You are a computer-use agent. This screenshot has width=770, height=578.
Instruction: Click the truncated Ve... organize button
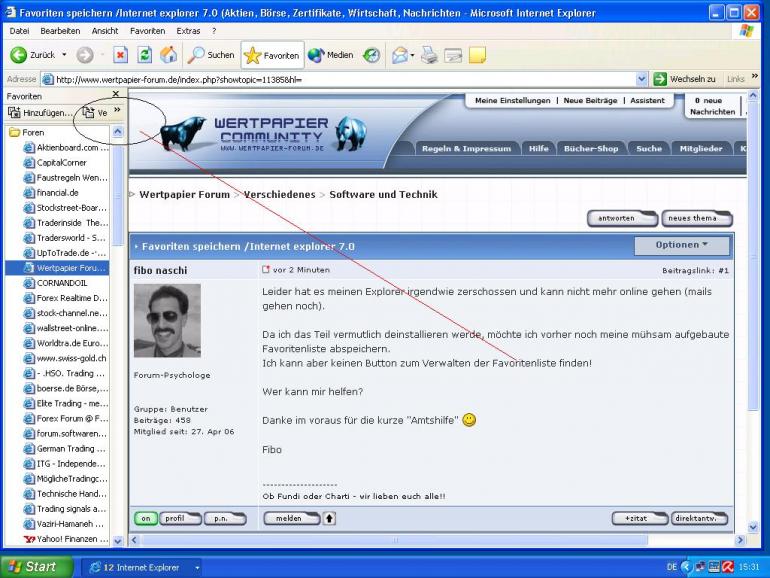point(95,112)
